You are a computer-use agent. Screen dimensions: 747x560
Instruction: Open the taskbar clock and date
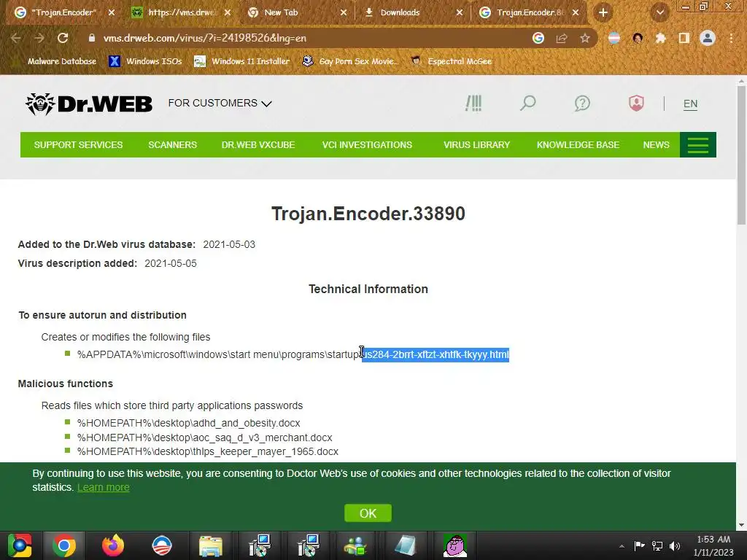point(713,545)
